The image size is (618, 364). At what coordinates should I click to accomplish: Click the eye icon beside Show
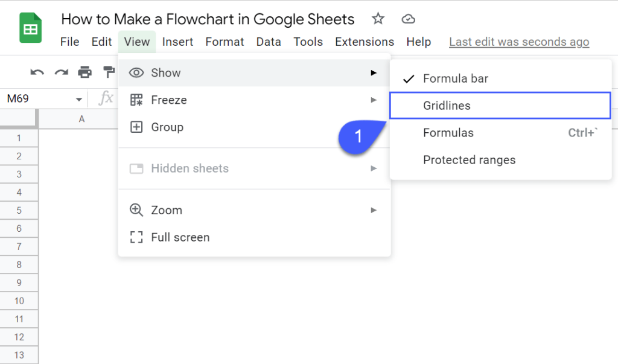click(136, 72)
